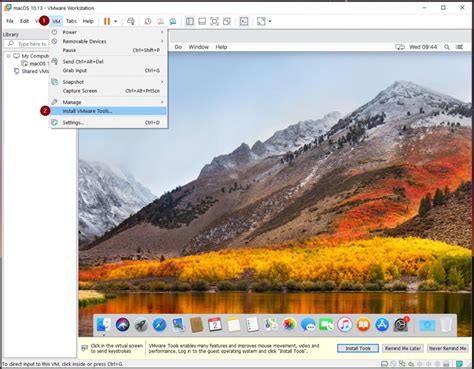
Task: Open the VMware Help menu next to Tabs
Action: (x=88, y=21)
